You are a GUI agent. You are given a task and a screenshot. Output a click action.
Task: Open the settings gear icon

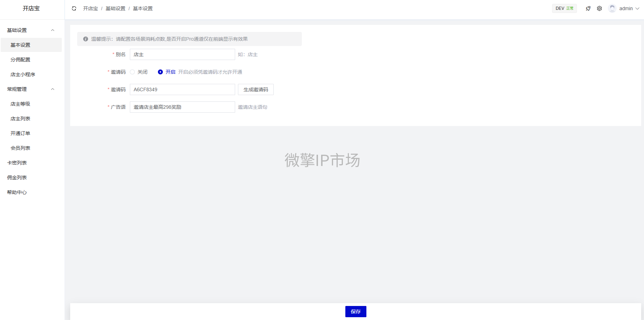599,8
